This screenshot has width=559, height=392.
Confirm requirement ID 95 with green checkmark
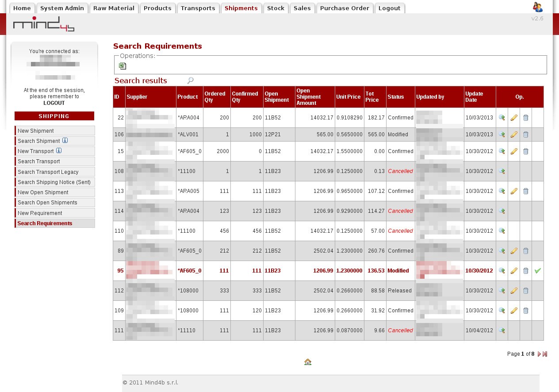537,271
